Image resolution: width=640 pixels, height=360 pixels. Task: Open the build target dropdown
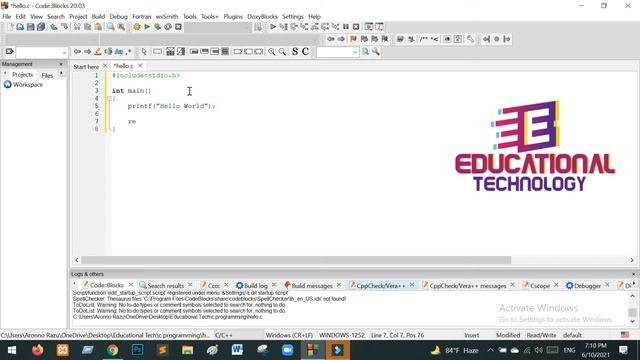click(x=218, y=27)
